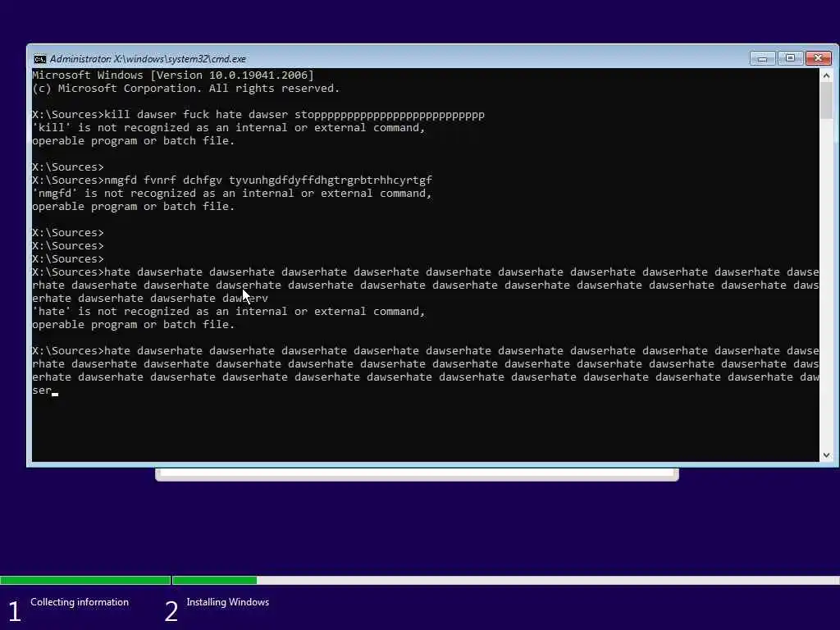The height and width of the screenshot is (630, 840).
Task: Click "(c) Microsoft Corporation. All rights reserved." line
Action: tap(186, 89)
